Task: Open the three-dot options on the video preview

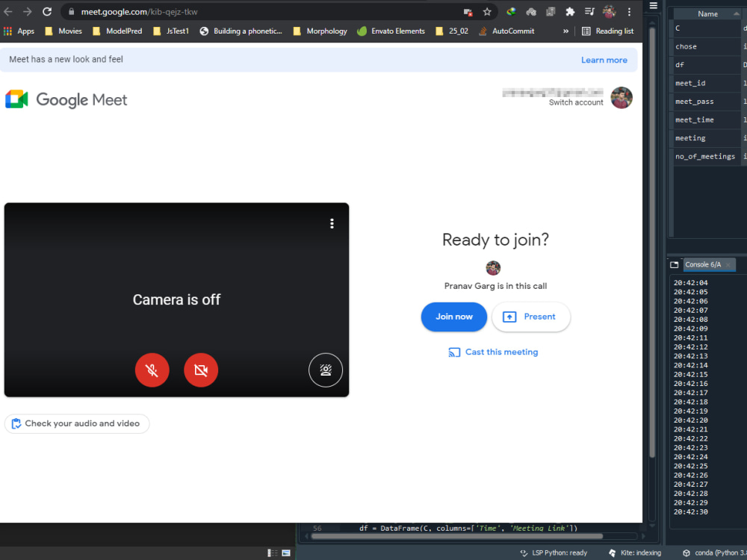Action: (x=332, y=223)
